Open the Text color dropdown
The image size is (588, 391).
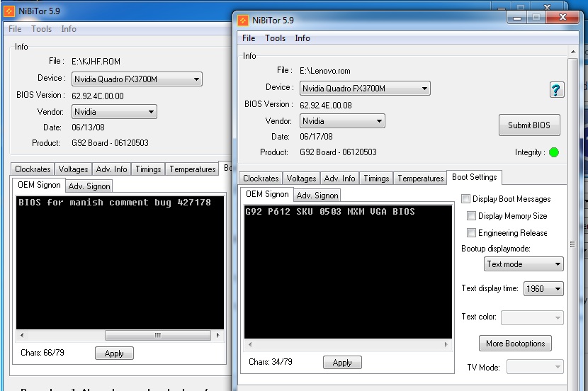[x=532, y=317]
